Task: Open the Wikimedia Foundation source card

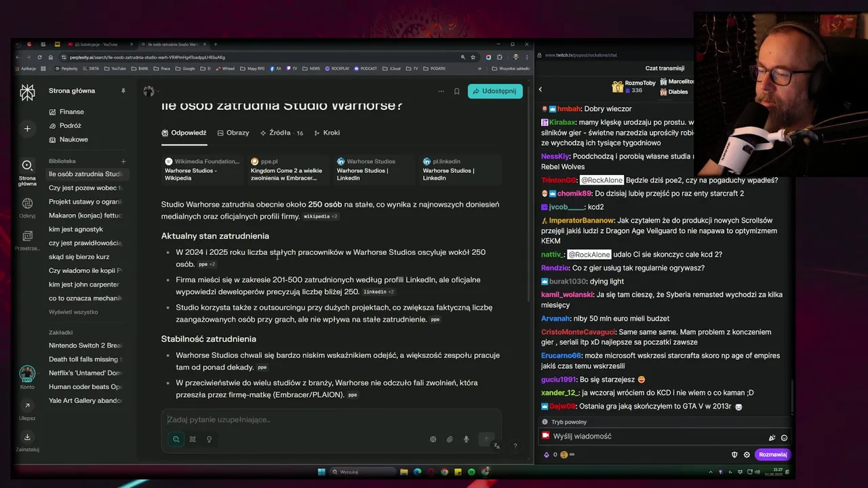Action: pyautogui.click(x=202, y=169)
